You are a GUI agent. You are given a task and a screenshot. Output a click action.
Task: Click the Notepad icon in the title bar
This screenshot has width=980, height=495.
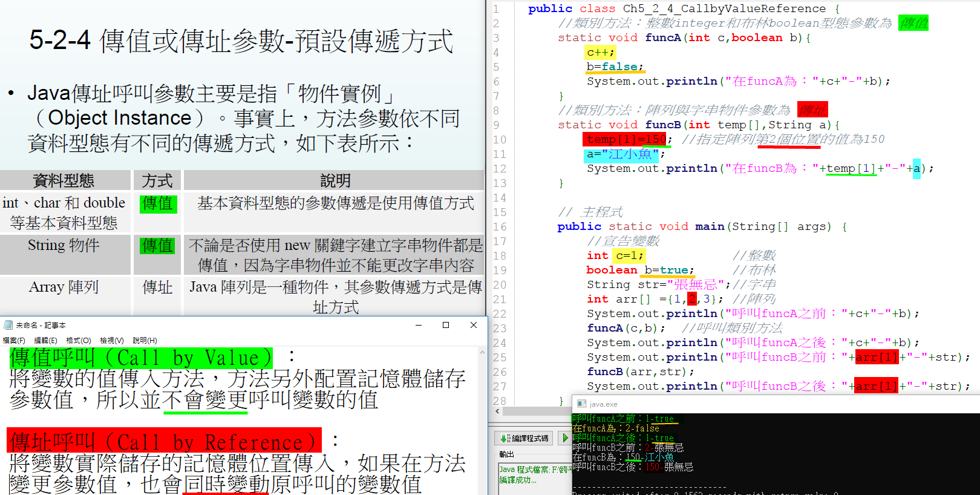[8, 325]
